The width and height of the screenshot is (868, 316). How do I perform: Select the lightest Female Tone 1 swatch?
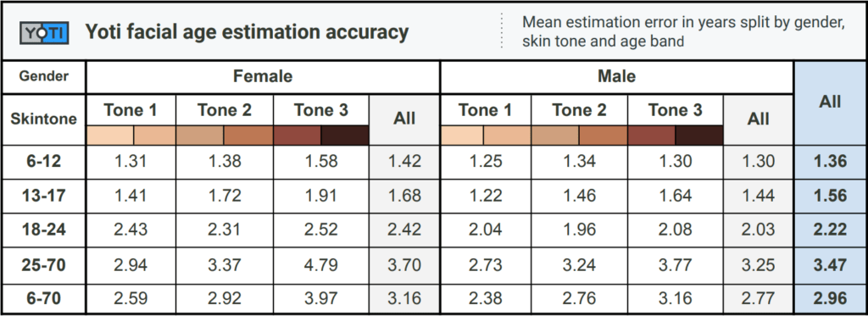point(109,136)
